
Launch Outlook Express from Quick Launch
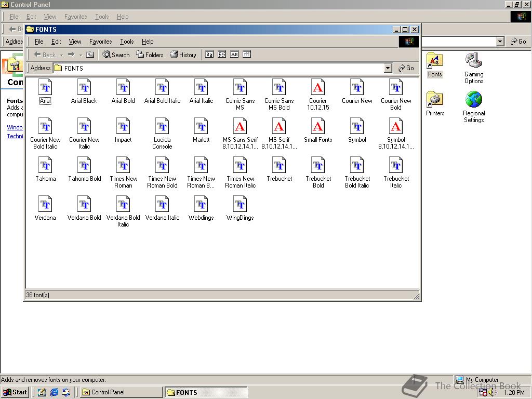point(66,392)
